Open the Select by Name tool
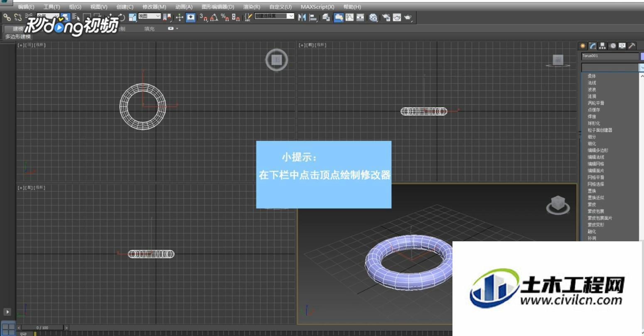The width and height of the screenshot is (644, 336). pyautogui.click(x=76, y=17)
